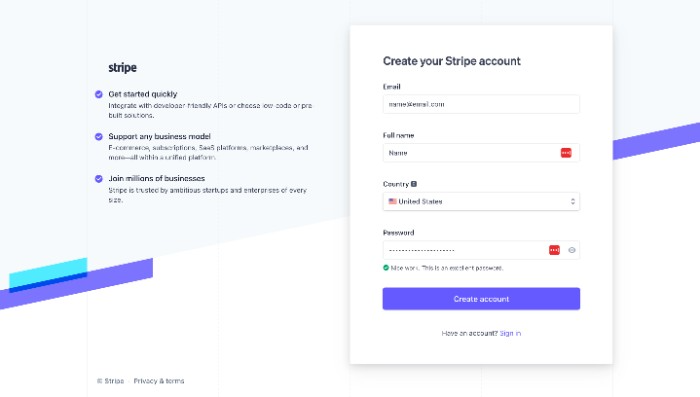The width and height of the screenshot is (700, 397).
Task: Click the United States flag icon
Action: [x=392, y=201]
